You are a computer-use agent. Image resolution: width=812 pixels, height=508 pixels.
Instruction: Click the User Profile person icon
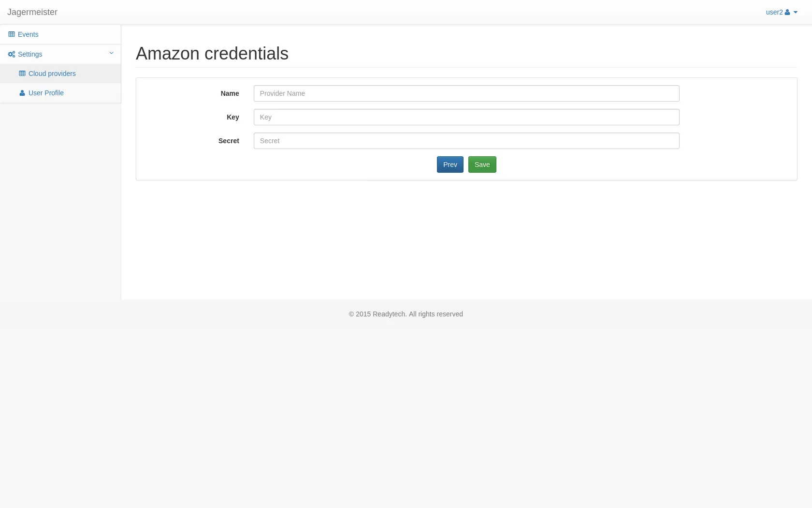pyautogui.click(x=22, y=93)
